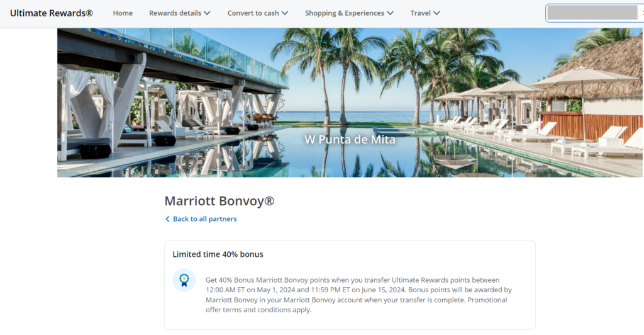Open the Rewards details menu

(x=179, y=13)
